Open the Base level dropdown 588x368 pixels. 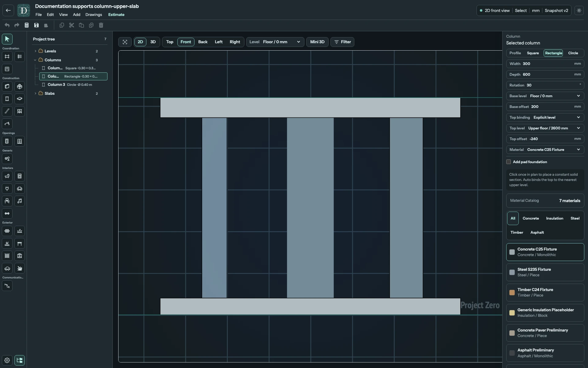pyautogui.click(x=545, y=96)
